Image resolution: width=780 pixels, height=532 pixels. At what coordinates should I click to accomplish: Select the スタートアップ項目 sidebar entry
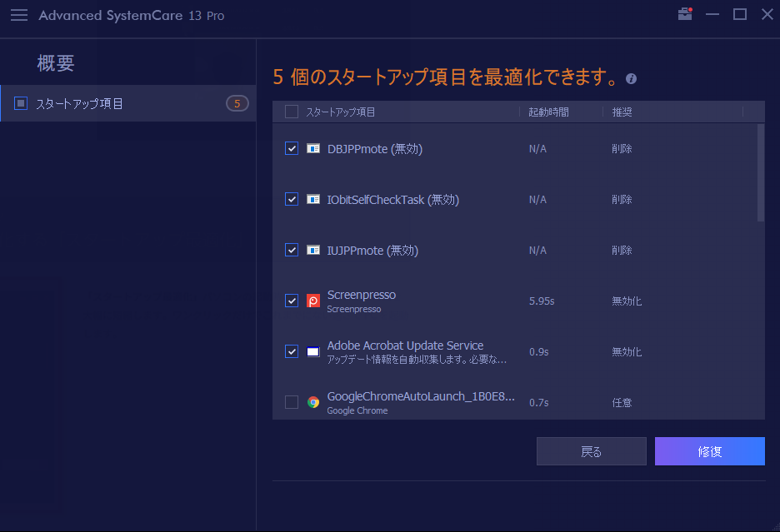[x=128, y=103]
